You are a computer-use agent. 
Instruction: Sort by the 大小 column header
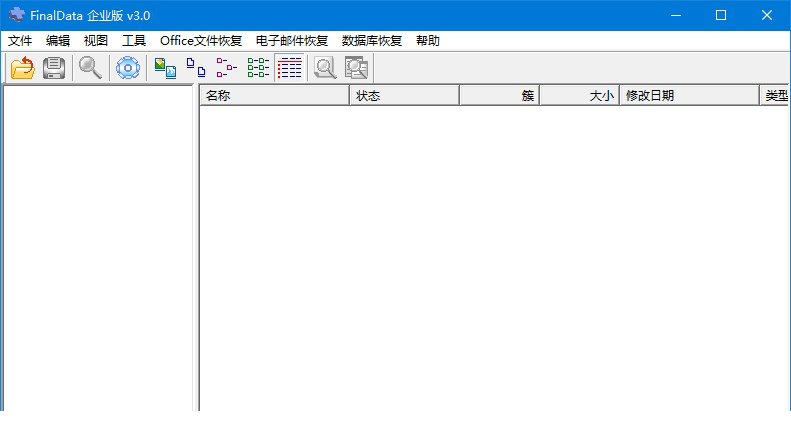pos(580,95)
